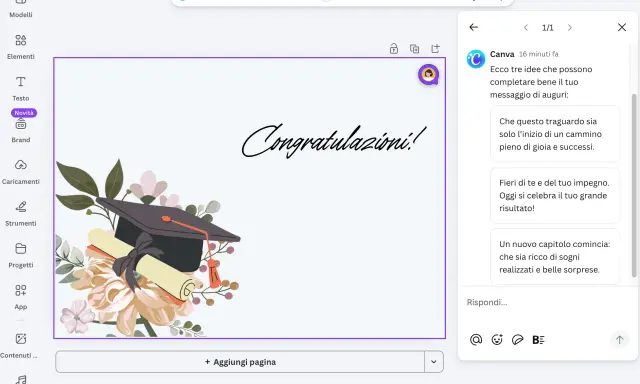
Task: Click the Canva author name
Action: pos(502,54)
